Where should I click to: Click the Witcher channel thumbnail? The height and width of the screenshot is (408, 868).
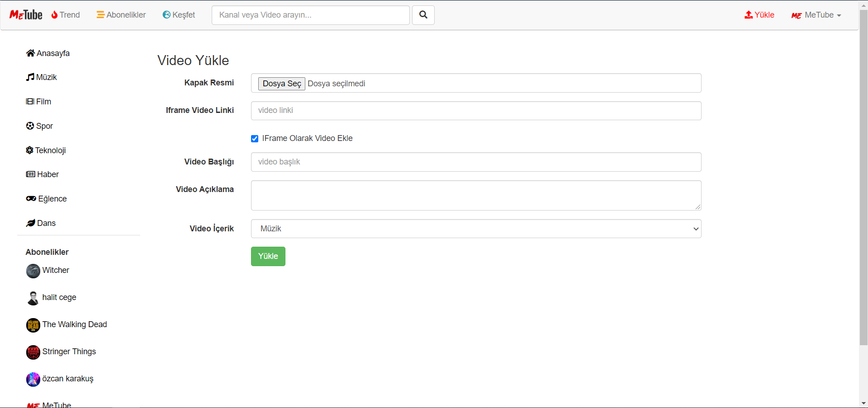click(x=33, y=271)
